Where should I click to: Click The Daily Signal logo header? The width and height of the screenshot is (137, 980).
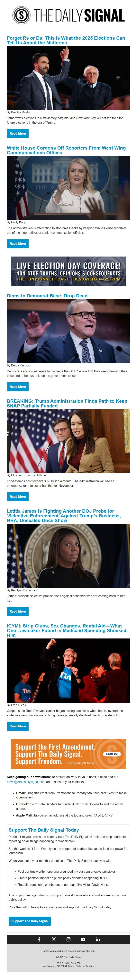68,15
